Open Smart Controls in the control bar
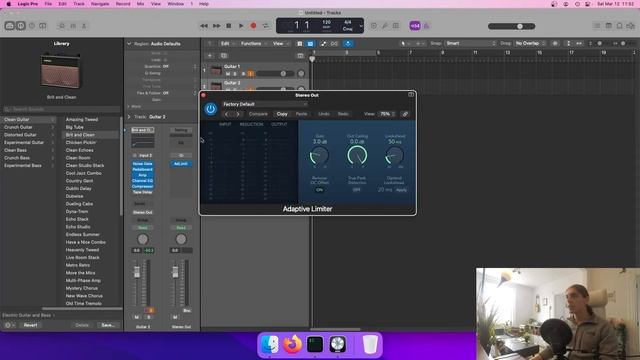 point(62,26)
